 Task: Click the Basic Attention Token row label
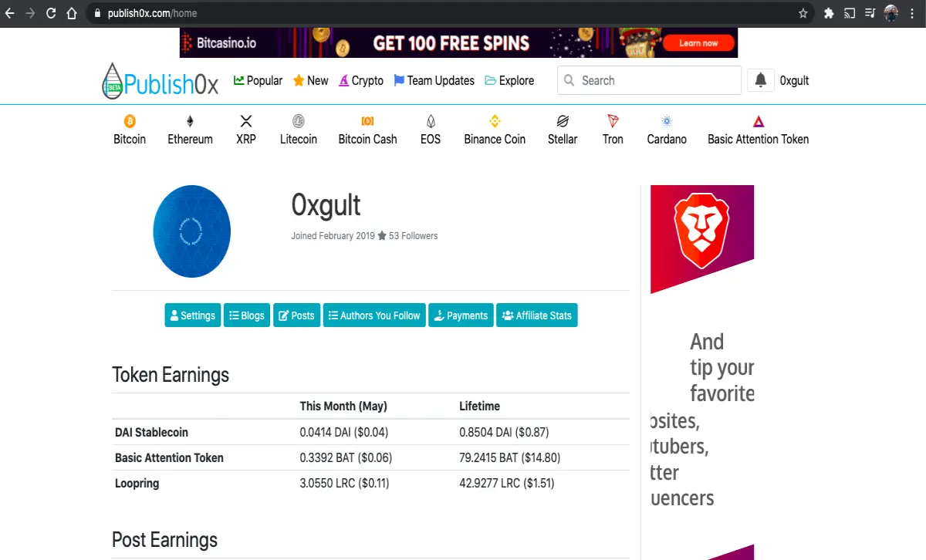[169, 457]
